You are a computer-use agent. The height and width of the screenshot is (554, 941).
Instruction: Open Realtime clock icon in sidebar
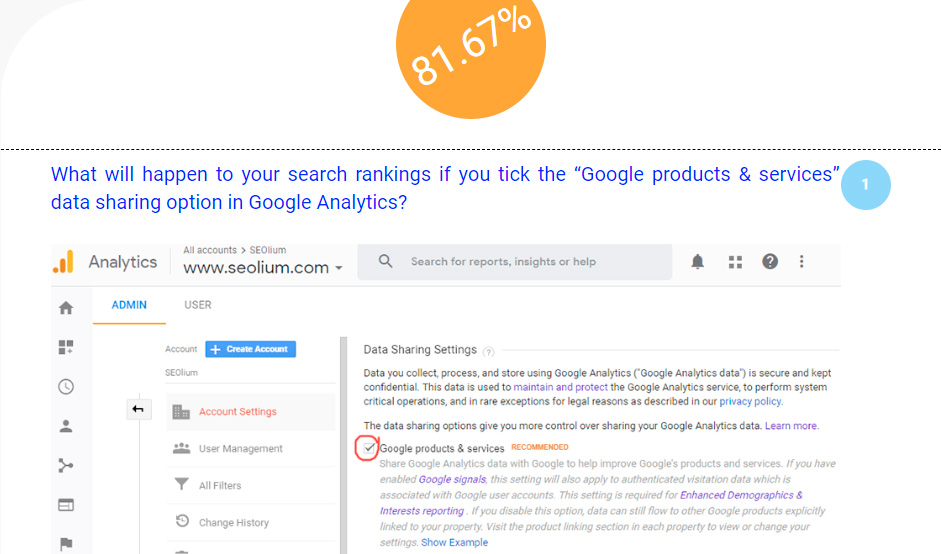pos(66,387)
